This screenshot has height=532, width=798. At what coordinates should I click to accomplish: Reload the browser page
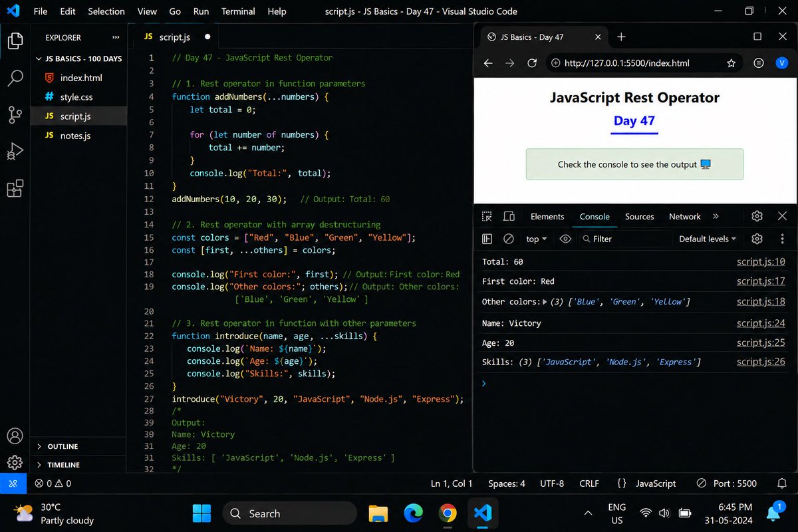(x=532, y=63)
